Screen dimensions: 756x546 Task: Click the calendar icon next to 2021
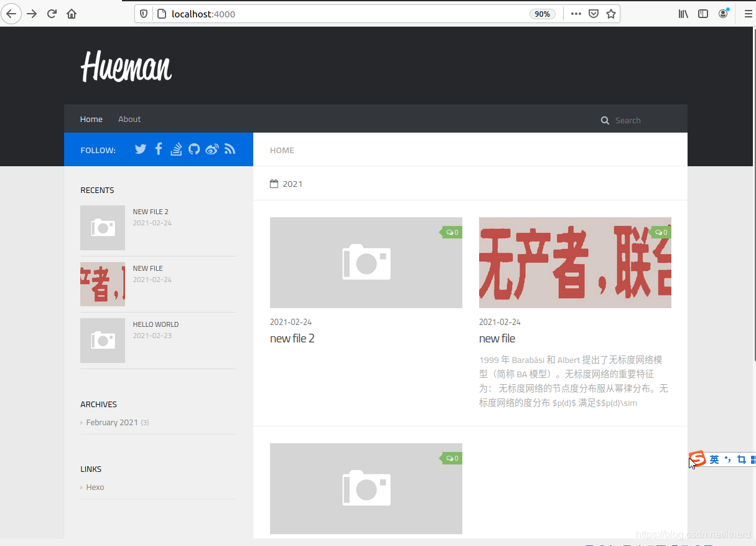[274, 183]
